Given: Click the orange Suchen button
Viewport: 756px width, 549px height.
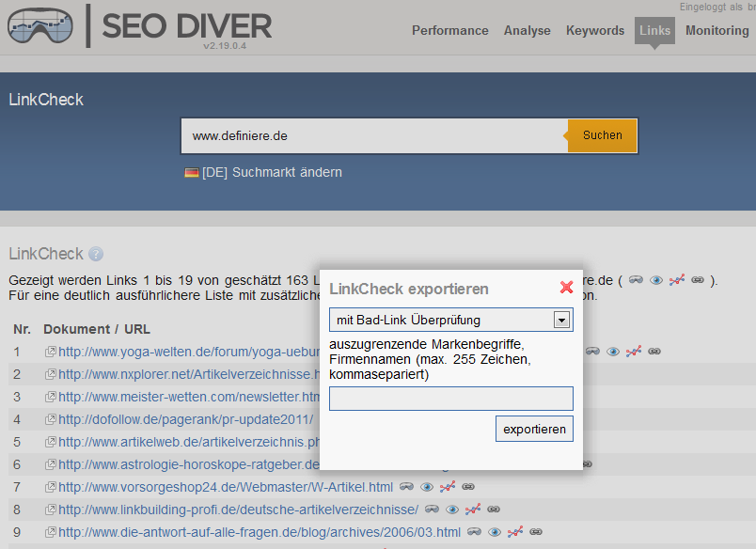Looking at the screenshot, I should (602, 135).
